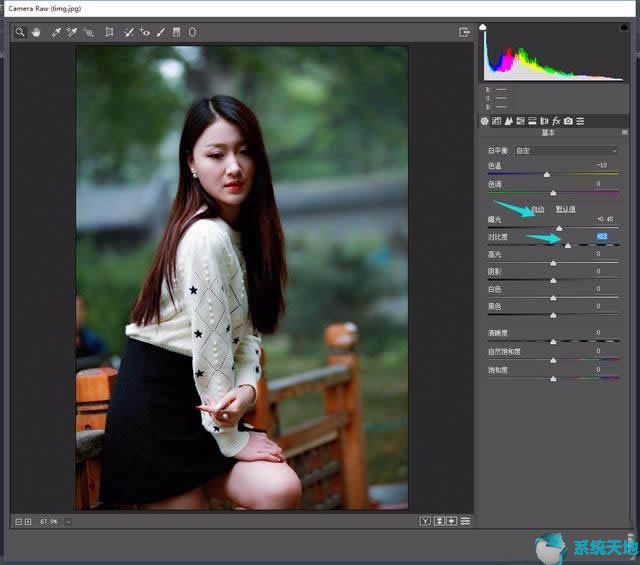This screenshot has width=640, height=565.
Task: Click the 高光 slider handle
Action: [x=553, y=263]
